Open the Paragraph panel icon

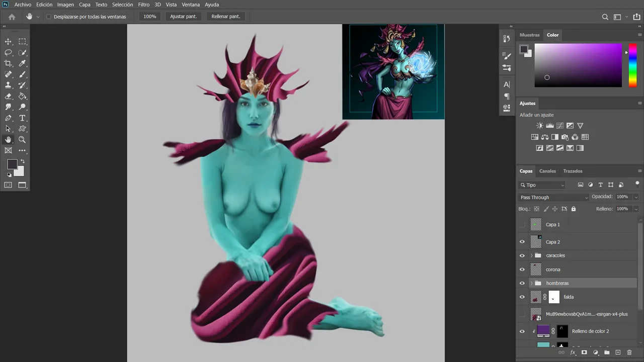pos(507,96)
